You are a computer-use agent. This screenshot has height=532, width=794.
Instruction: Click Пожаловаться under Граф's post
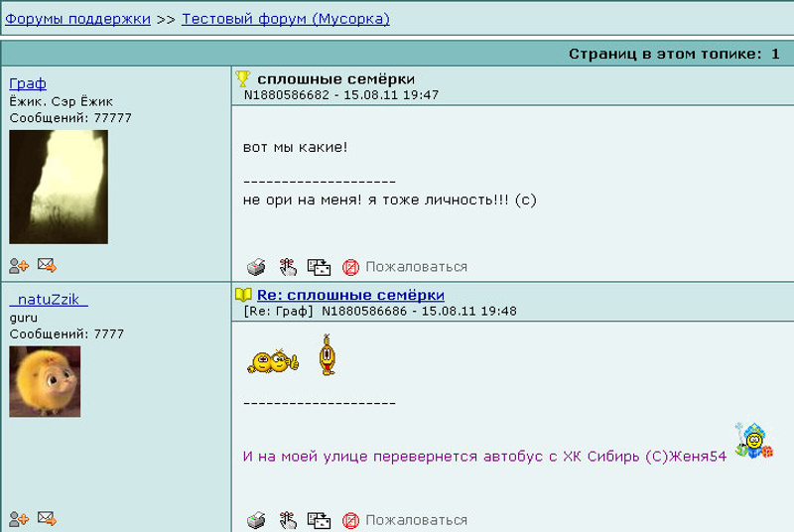[416, 267]
